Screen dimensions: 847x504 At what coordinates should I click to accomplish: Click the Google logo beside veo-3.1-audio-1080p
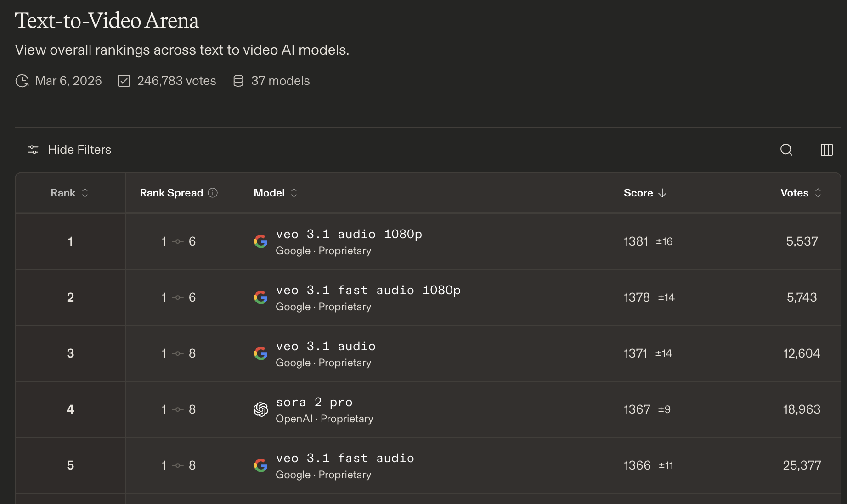261,241
